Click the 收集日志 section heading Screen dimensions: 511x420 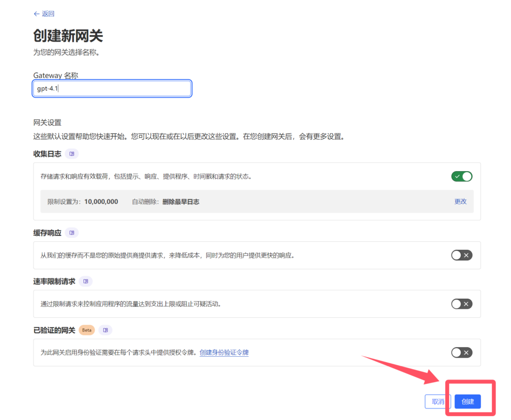(x=47, y=154)
